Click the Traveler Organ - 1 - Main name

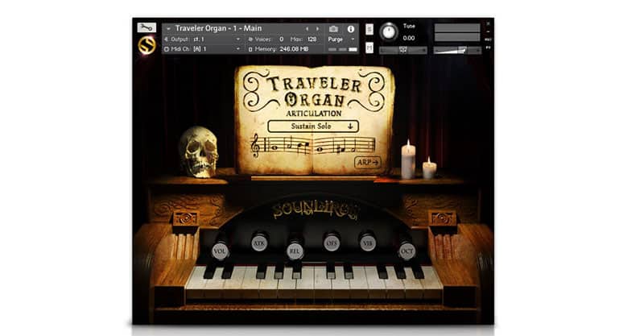[218, 28]
